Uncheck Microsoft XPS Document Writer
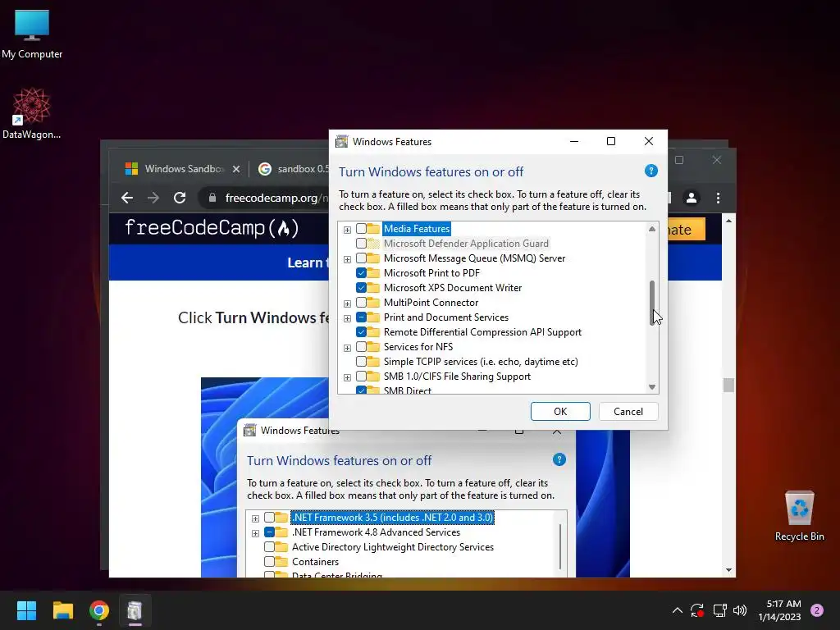This screenshot has height=630, width=840. coord(361,288)
